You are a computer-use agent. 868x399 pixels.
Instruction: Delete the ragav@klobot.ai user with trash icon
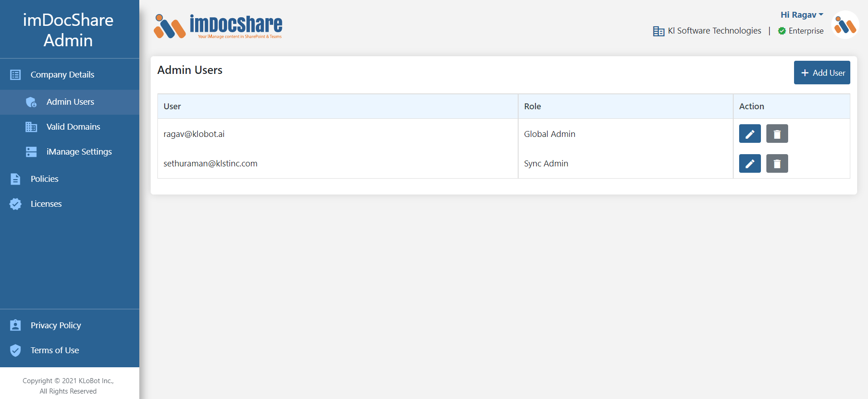[777, 134]
